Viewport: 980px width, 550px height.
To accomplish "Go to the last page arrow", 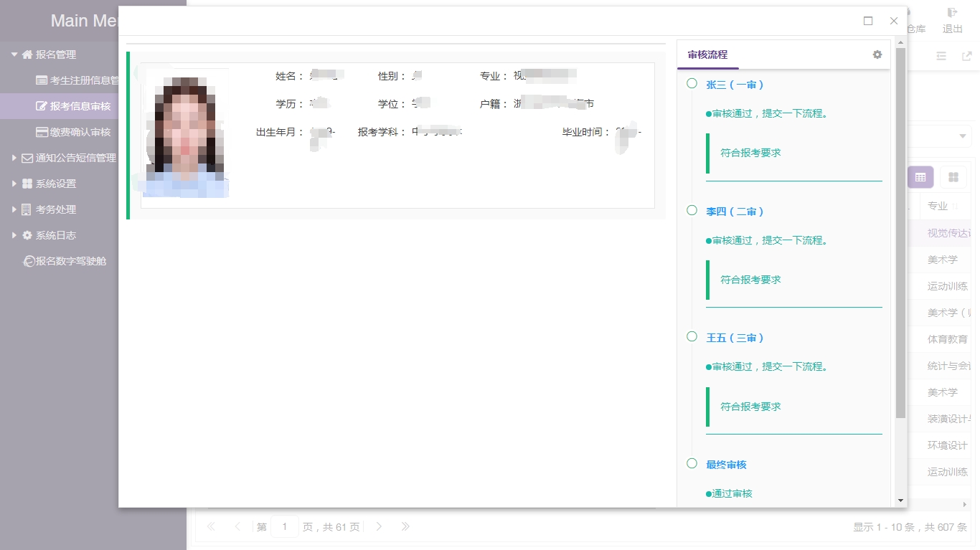I will coord(405,526).
